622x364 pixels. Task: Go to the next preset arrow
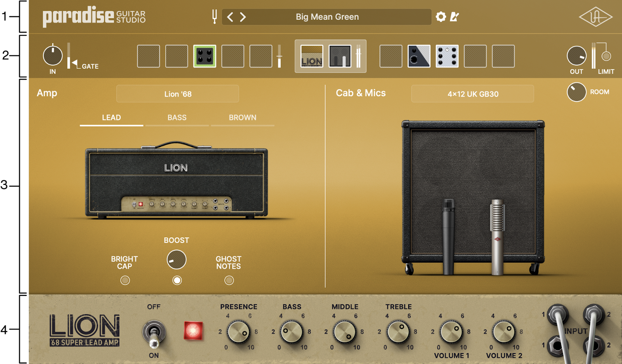pyautogui.click(x=243, y=17)
